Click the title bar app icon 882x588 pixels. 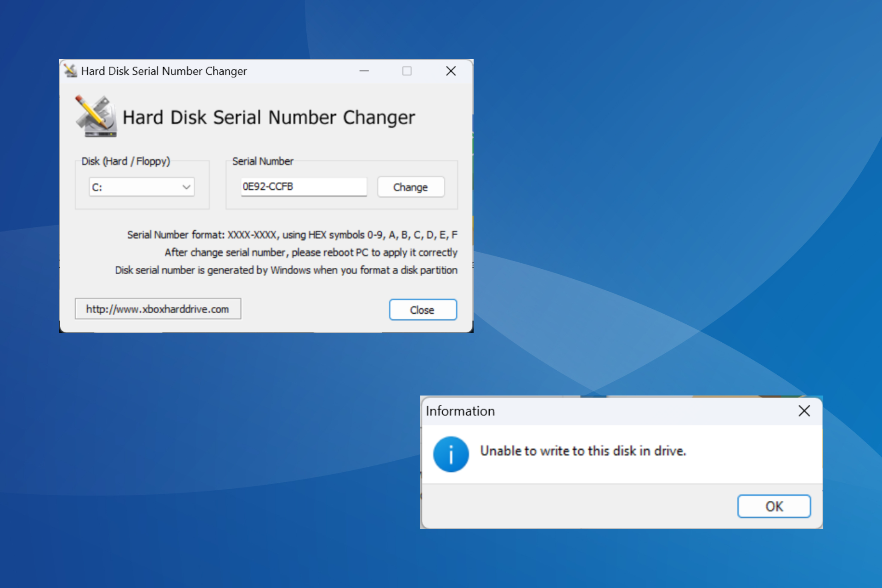pyautogui.click(x=70, y=71)
